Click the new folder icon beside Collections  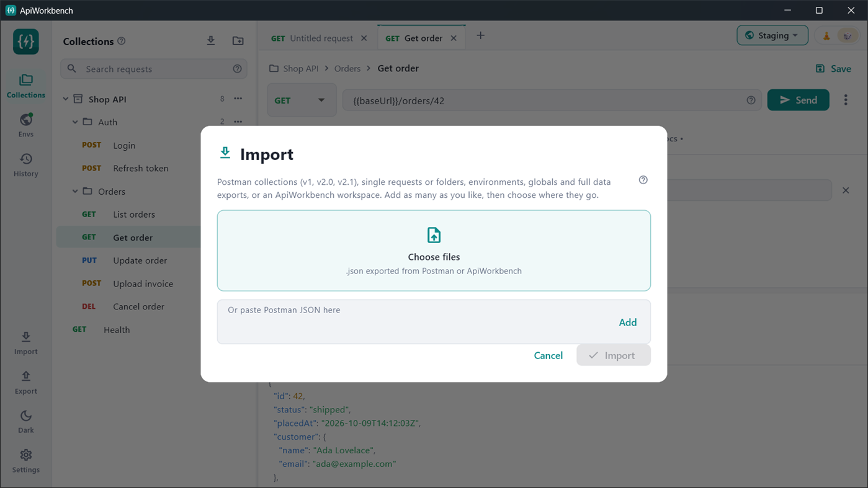tap(238, 41)
